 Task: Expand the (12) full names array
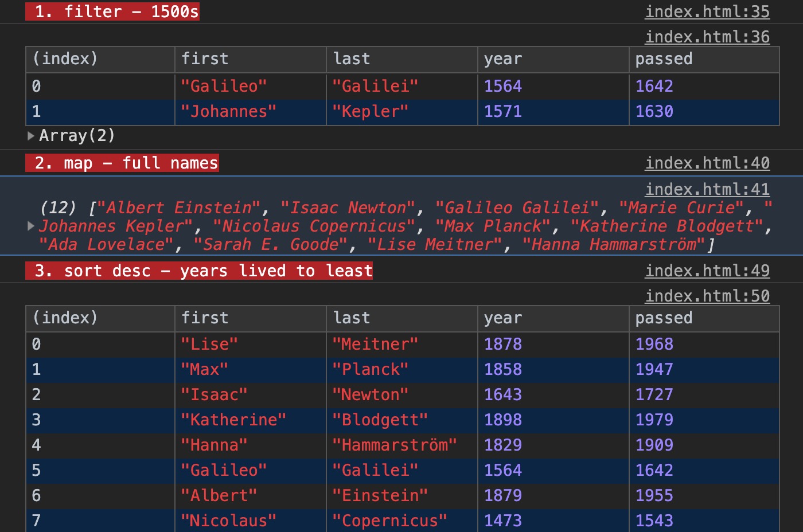[x=31, y=226]
